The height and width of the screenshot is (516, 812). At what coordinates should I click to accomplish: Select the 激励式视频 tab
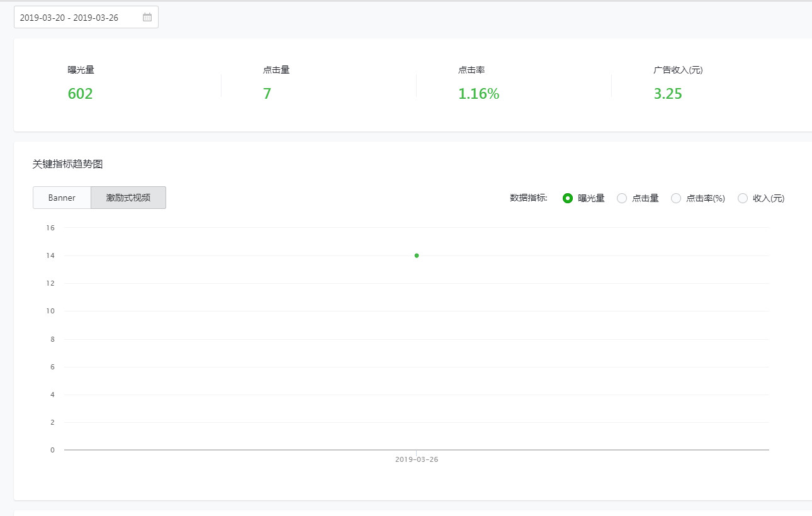point(128,198)
